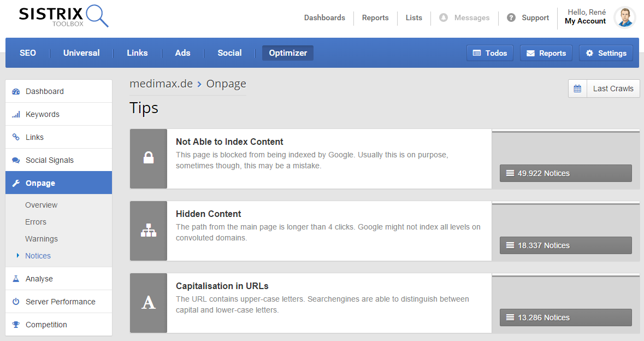Screen dimensions: 644x341
Task: Go to the Server Performance section
Action: tap(60, 302)
